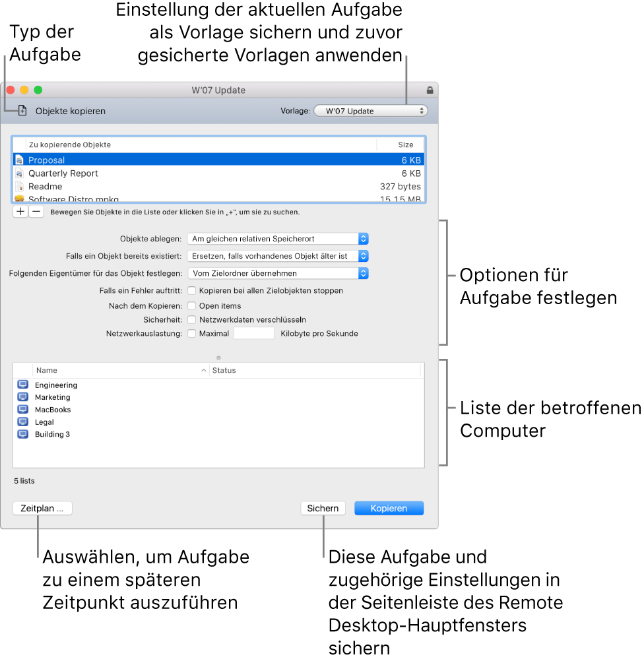644x663 pixels.
Task: Sort the computer list by Name
Action: coord(119,370)
